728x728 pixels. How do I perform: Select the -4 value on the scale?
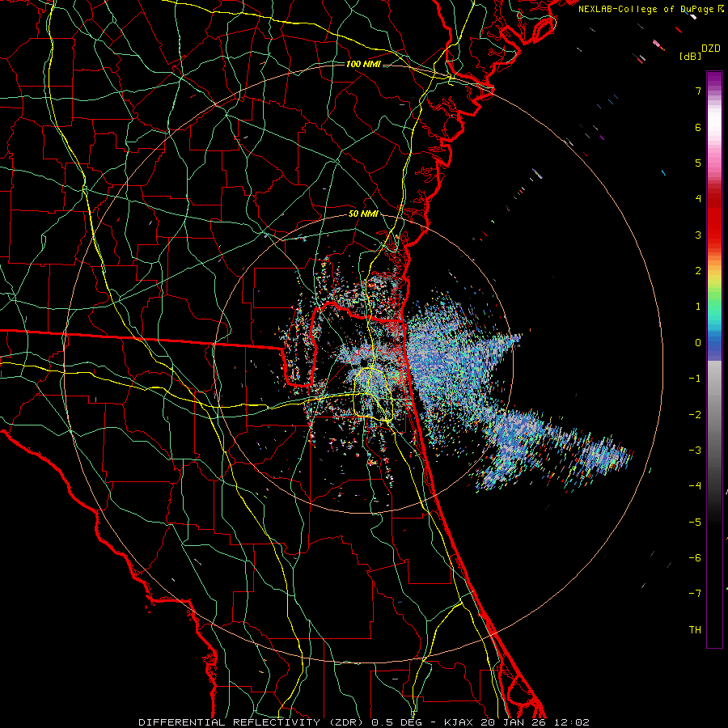[x=695, y=486]
